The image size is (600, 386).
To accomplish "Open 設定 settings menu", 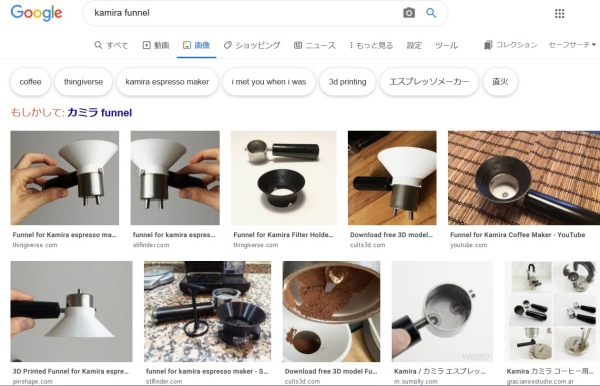I will [414, 45].
